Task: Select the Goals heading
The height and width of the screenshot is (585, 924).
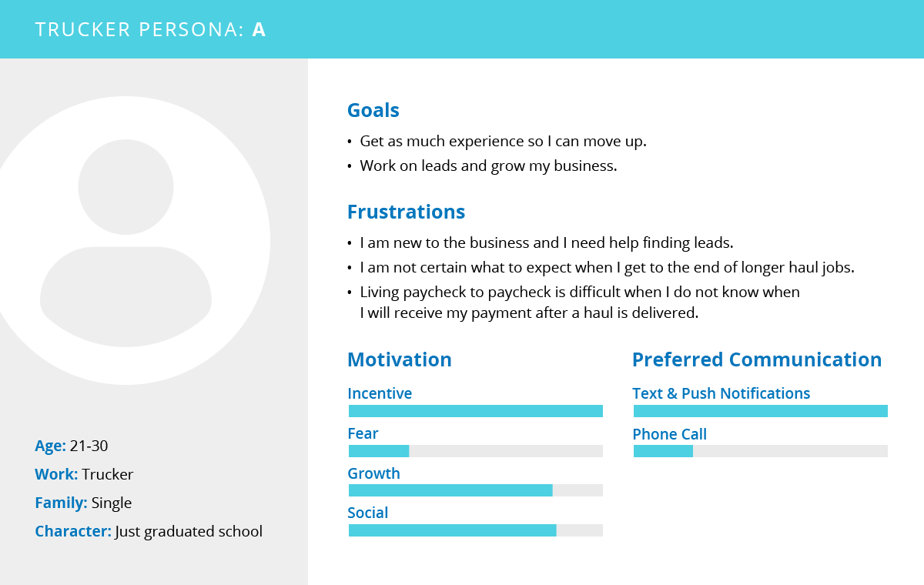Action: pyautogui.click(x=373, y=111)
